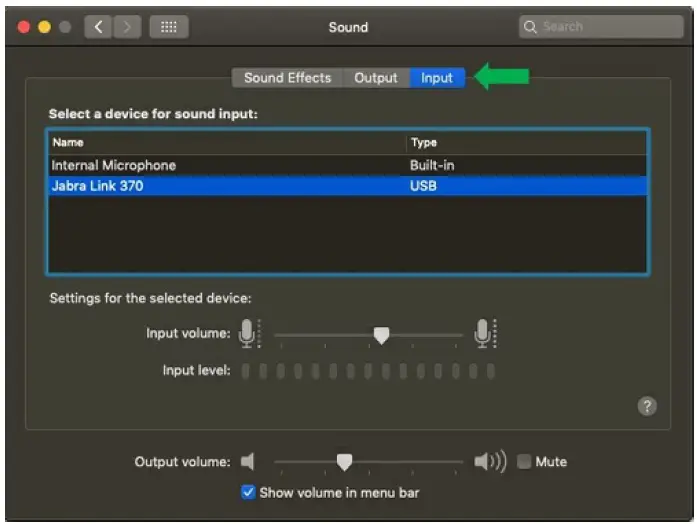Switch to the Sound Effects tab
This screenshot has height=524, width=697.
tap(287, 78)
